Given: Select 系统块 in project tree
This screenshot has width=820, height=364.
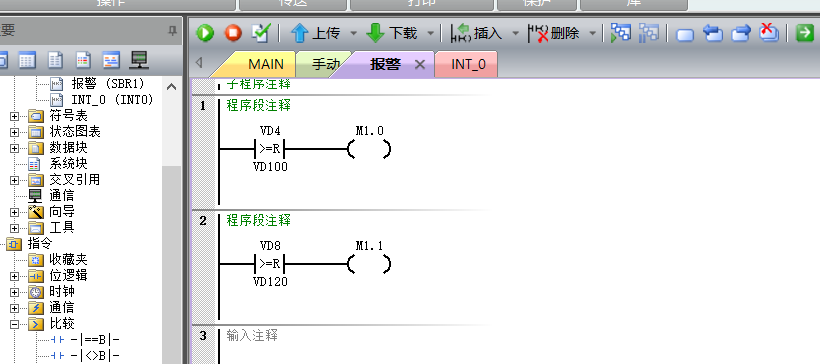Looking at the screenshot, I should [x=68, y=164].
